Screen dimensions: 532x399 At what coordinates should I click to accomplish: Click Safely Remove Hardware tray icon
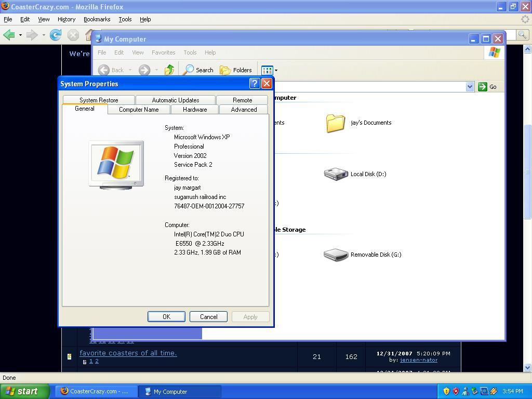475,391
